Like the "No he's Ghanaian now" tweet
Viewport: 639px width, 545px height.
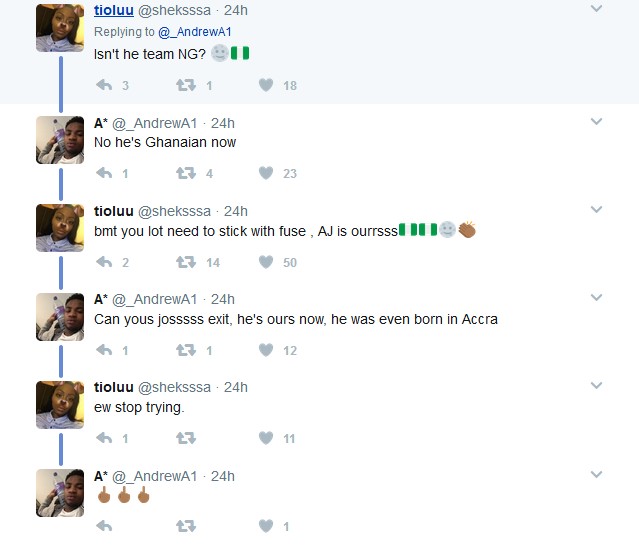click(266, 173)
